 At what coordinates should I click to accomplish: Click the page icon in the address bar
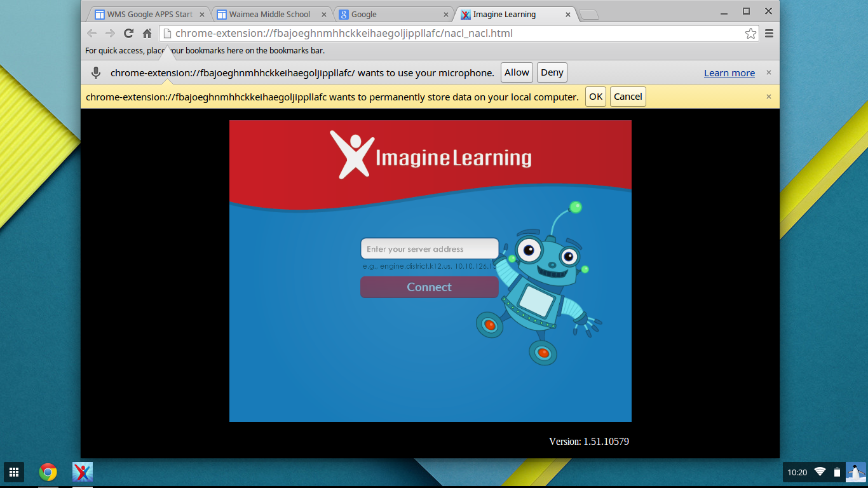[x=167, y=34]
